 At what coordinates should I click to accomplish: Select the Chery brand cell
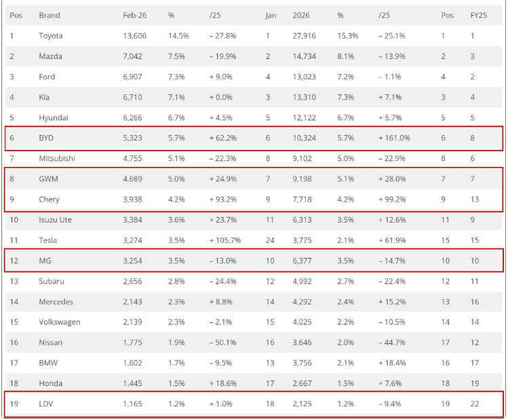50,199
